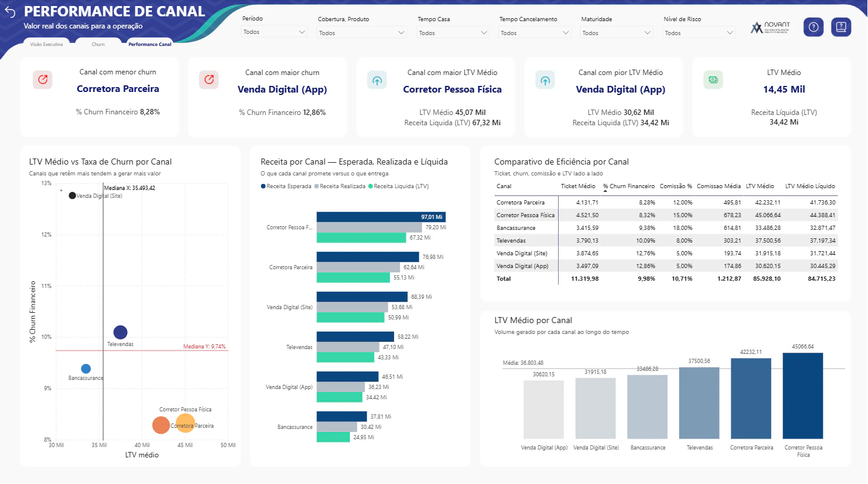Image resolution: width=868 pixels, height=484 pixels.
Task: Select the Corretor Pessoa Física row name in the table
Action: [x=526, y=215]
